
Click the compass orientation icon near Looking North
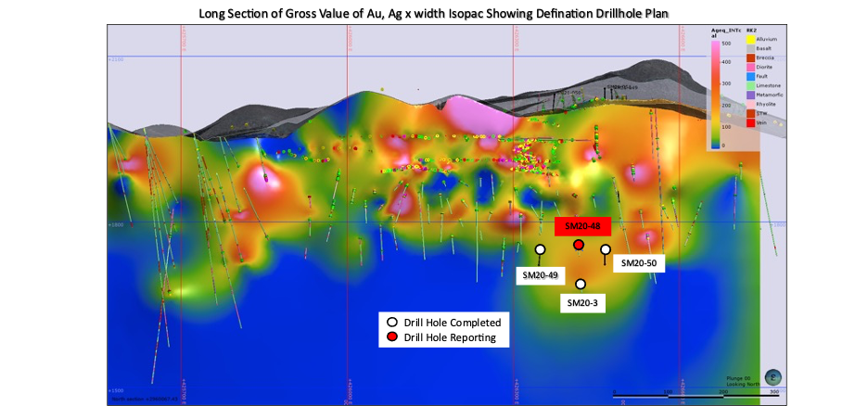[x=774, y=378]
